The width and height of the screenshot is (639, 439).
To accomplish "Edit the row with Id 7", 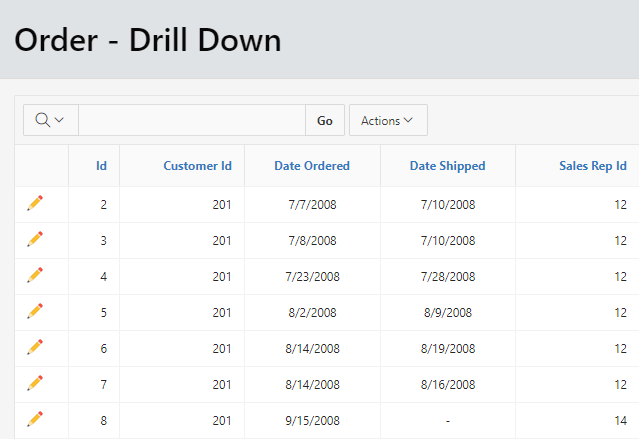I will click(x=35, y=383).
